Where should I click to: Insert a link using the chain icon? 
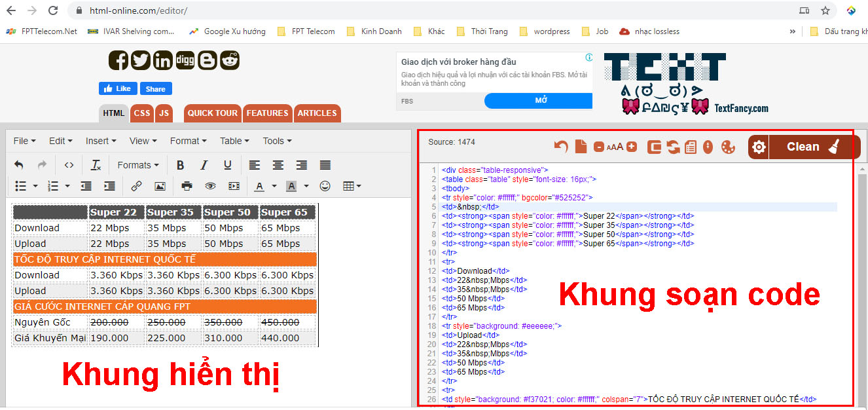[136, 186]
